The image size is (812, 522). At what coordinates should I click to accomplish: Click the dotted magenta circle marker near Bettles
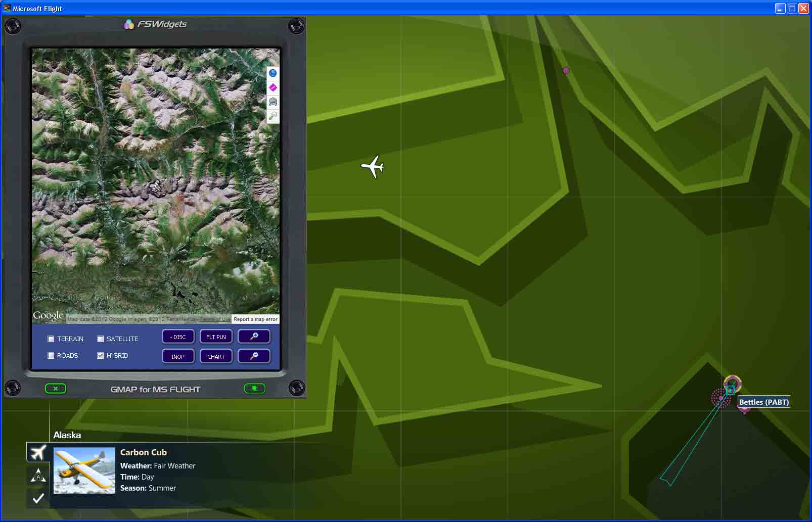(x=720, y=398)
